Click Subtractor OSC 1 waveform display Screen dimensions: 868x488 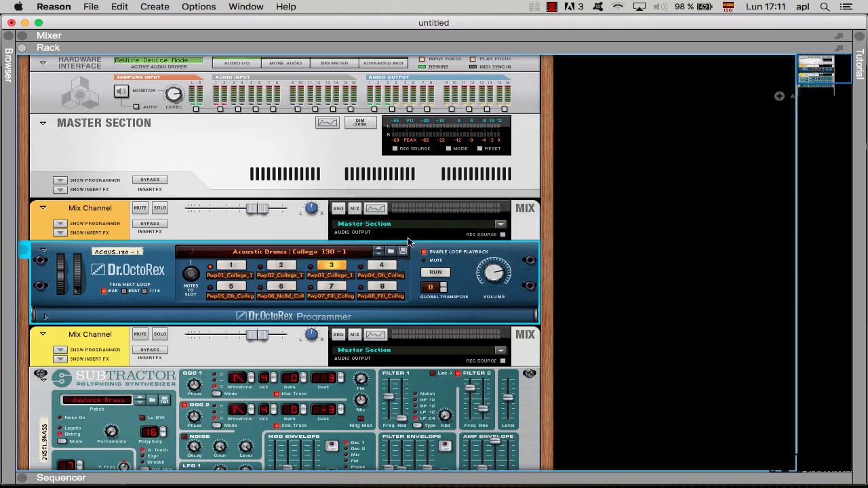pos(237,378)
